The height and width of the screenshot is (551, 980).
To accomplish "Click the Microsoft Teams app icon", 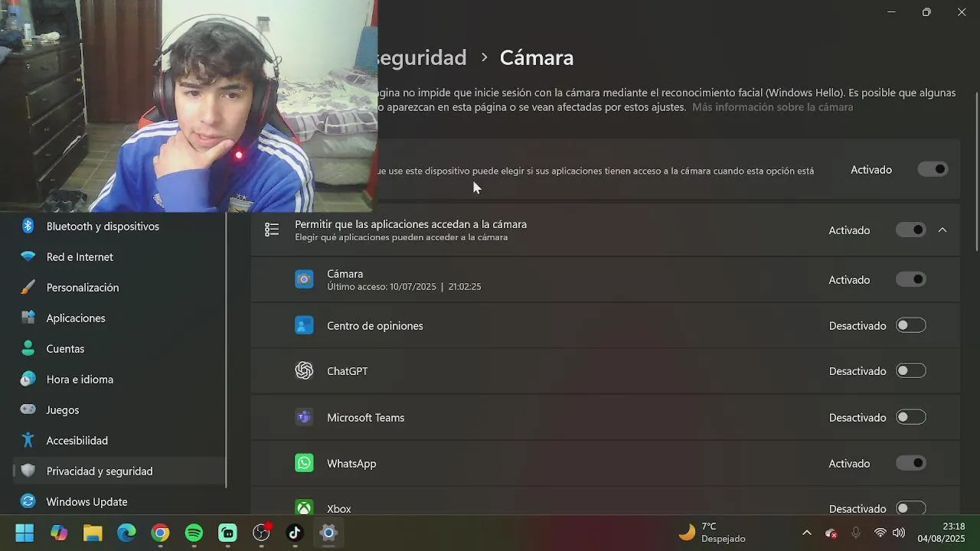I will pos(304,417).
